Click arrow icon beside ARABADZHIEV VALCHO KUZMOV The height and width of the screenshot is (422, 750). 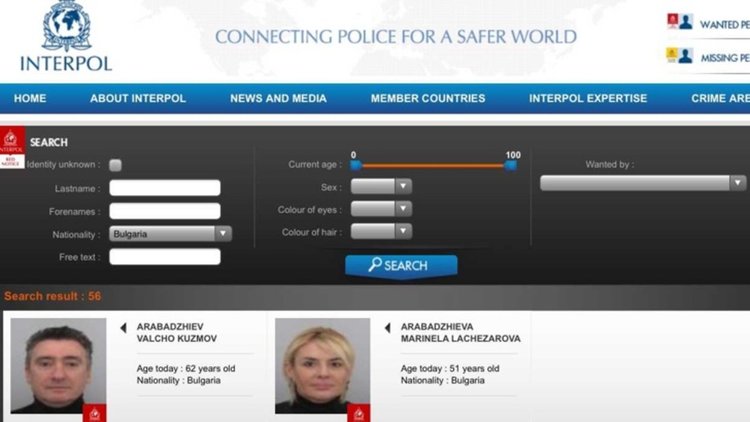[123, 328]
